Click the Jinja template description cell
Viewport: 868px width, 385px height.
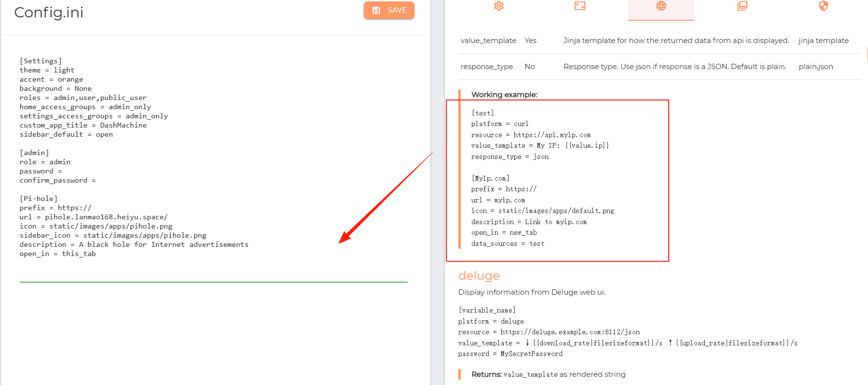(676, 41)
